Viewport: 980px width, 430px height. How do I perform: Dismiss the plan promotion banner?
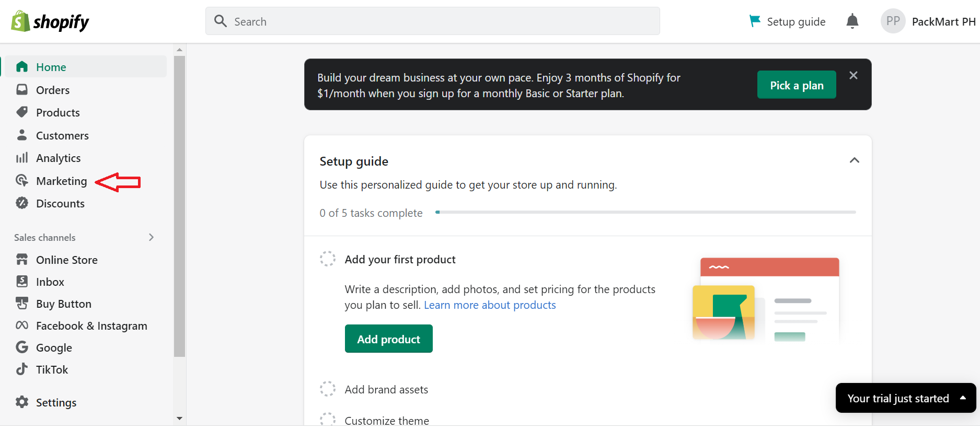point(854,76)
